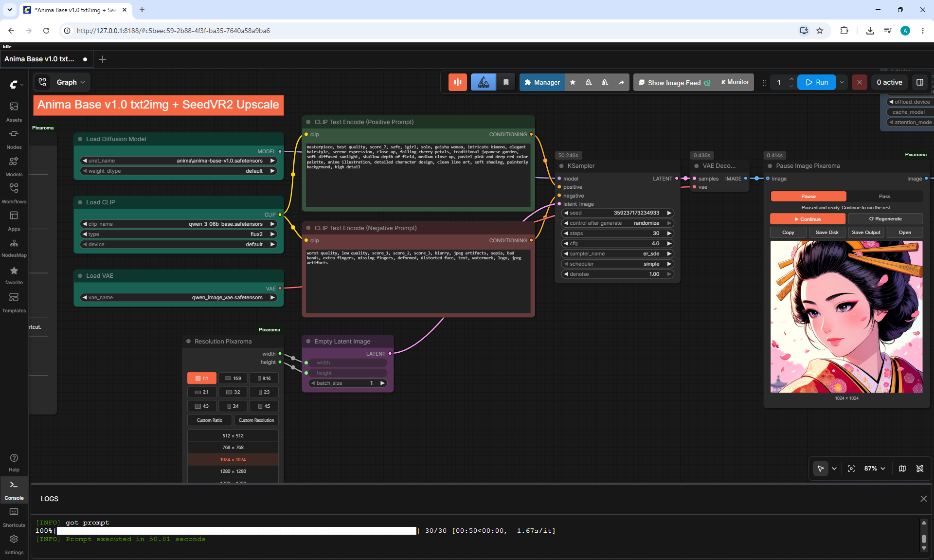Open the favorite sidebar panel
This screenshot has height=560, width=934.
coord(14,275)
